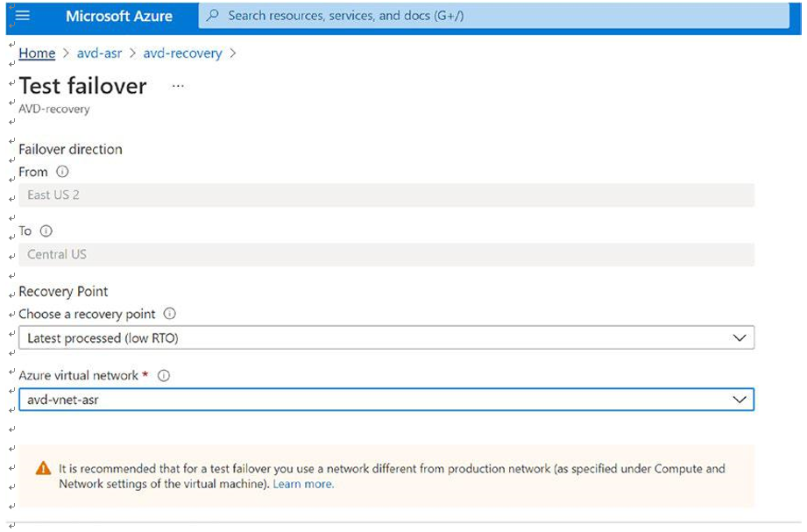Expand the recovery point dropdown chevron
Viewport: 807px width, 532px height.
[x=740, y=337]
